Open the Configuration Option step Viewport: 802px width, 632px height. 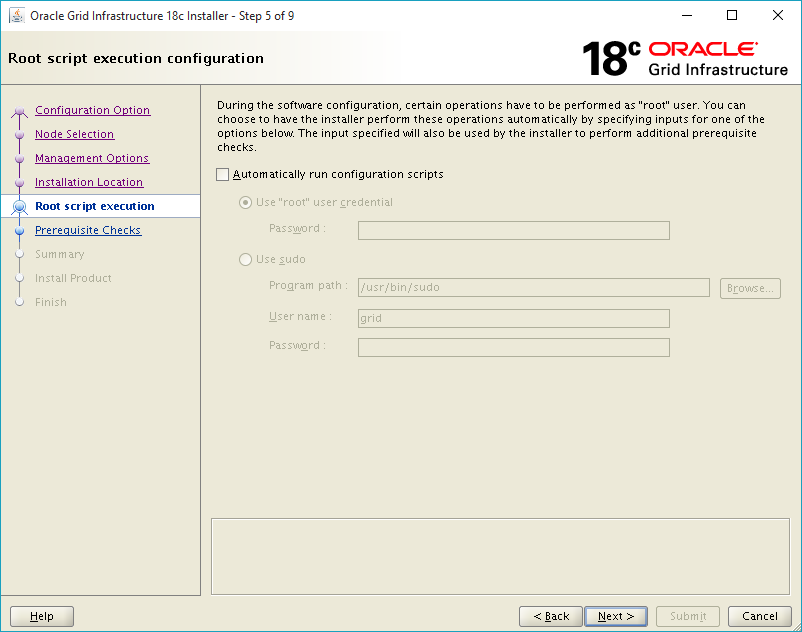pyautogui.click(x=93, y=110)
